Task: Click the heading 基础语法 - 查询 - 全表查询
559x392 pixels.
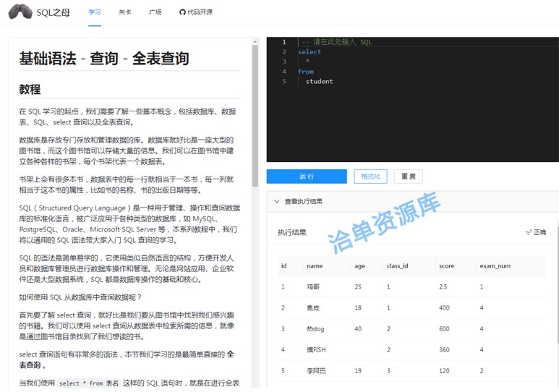Action: [x=103, y=58]
